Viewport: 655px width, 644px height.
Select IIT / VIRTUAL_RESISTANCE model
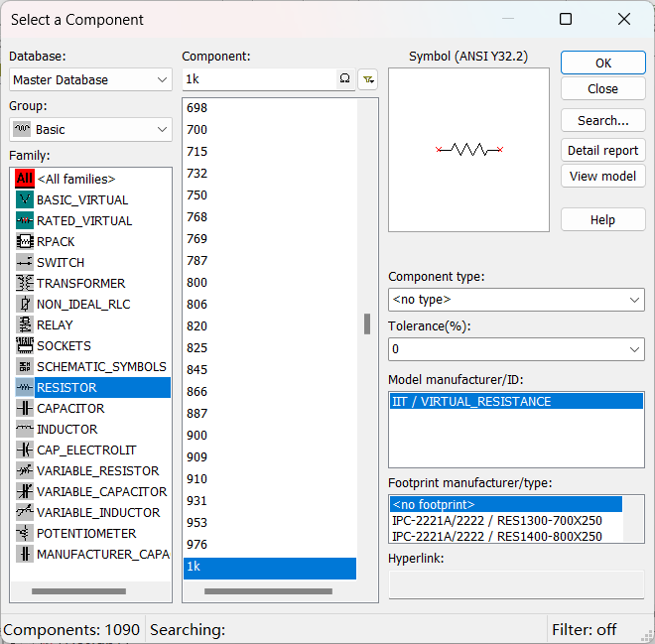[x=516, y=401]
